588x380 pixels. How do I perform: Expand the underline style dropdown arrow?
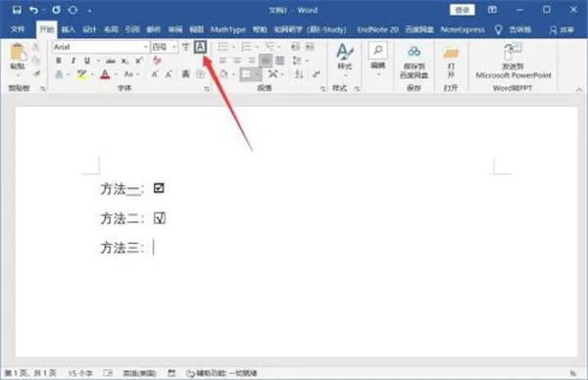[x=98, y=61]
